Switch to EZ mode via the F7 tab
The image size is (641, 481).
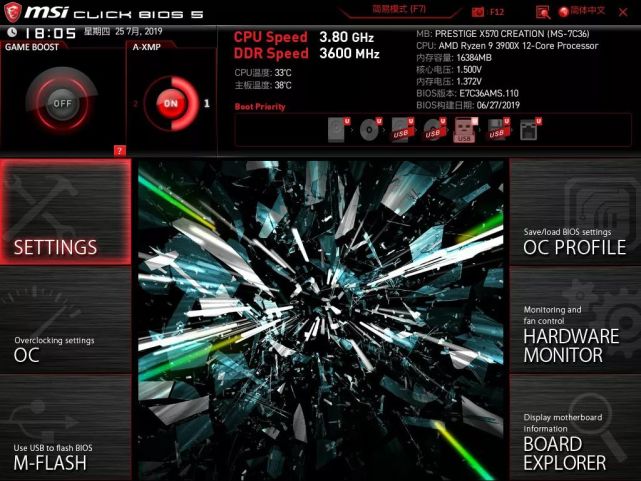point(399,9)
